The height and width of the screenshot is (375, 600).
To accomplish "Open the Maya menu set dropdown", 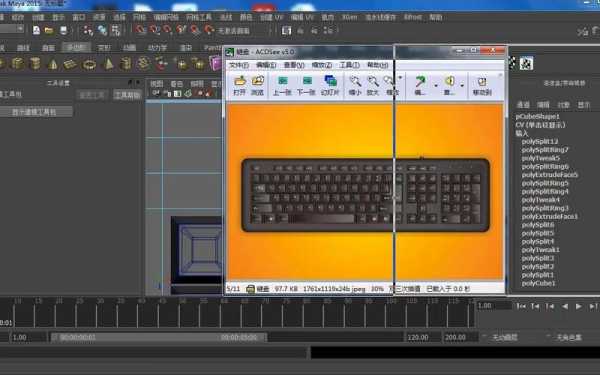I will (x=12, y=29).
